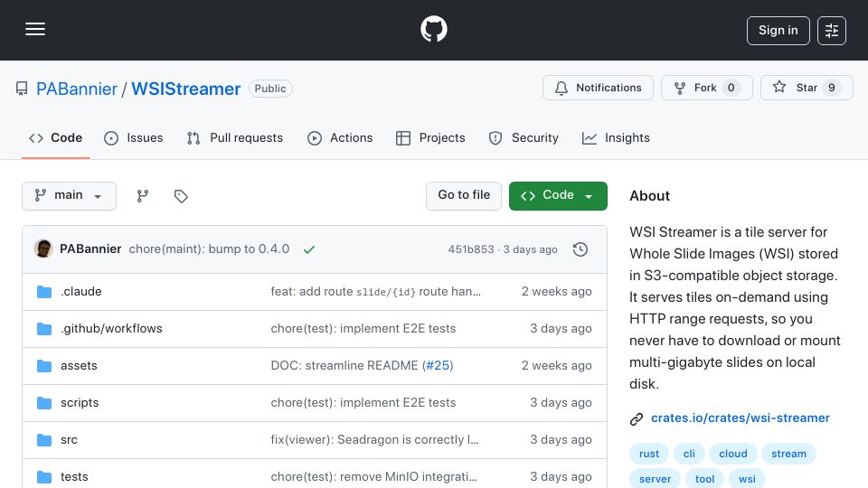Open the hamburger navigation menu
The image size is (868, 488).
(35, 29)
